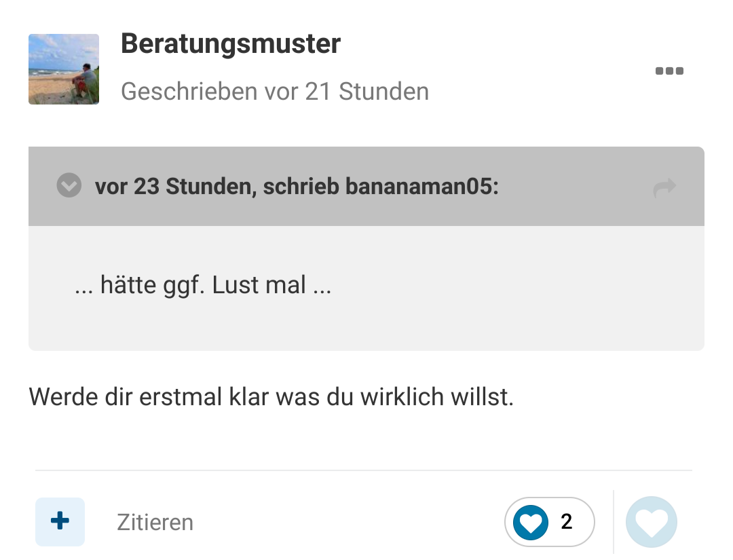Click the number 2 beside the blue heart
Image resolution: width=733 pixels, height=560 pixels.
pyautogui.click(x=567, y=521)
